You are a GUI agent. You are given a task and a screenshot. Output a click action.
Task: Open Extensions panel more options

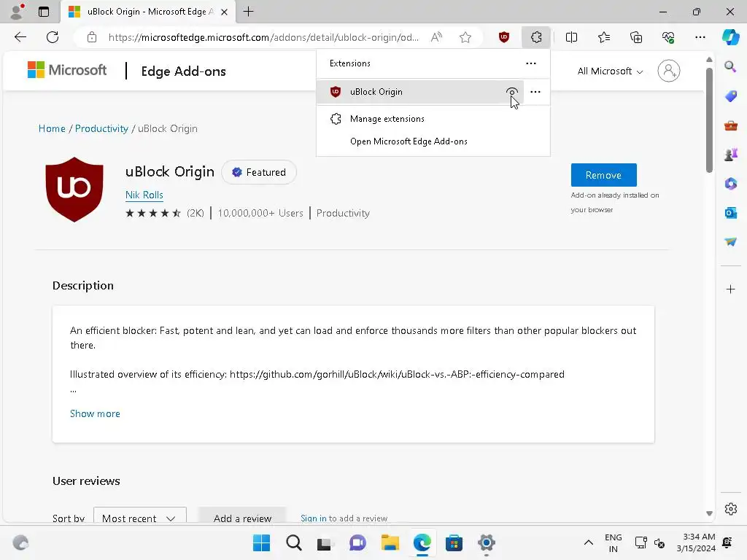click(x=531, y=63)
